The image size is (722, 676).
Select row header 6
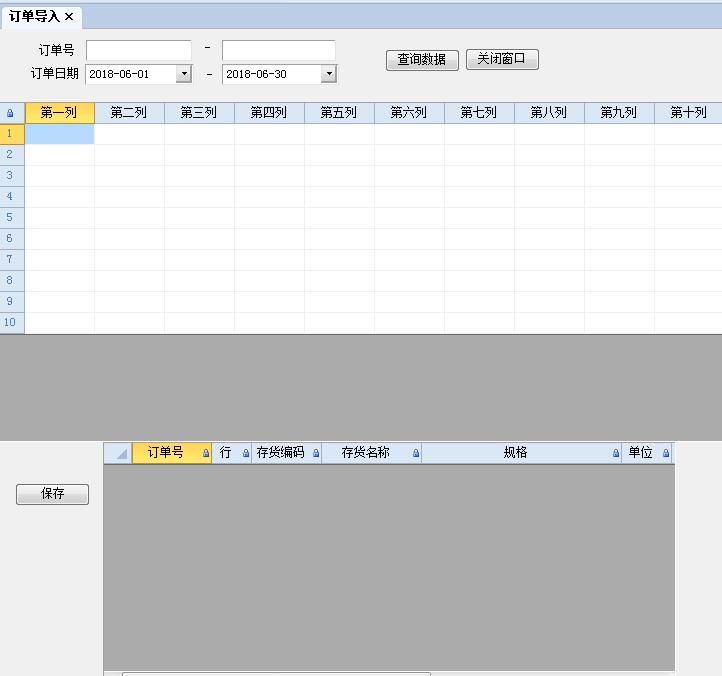[x=12, y=239]
